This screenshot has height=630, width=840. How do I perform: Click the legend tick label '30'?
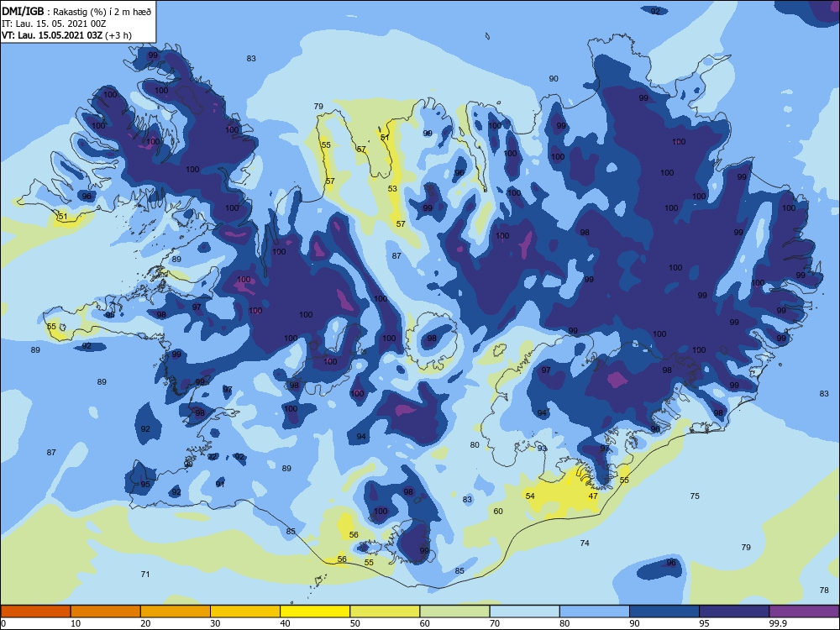(x=215, y=623)
